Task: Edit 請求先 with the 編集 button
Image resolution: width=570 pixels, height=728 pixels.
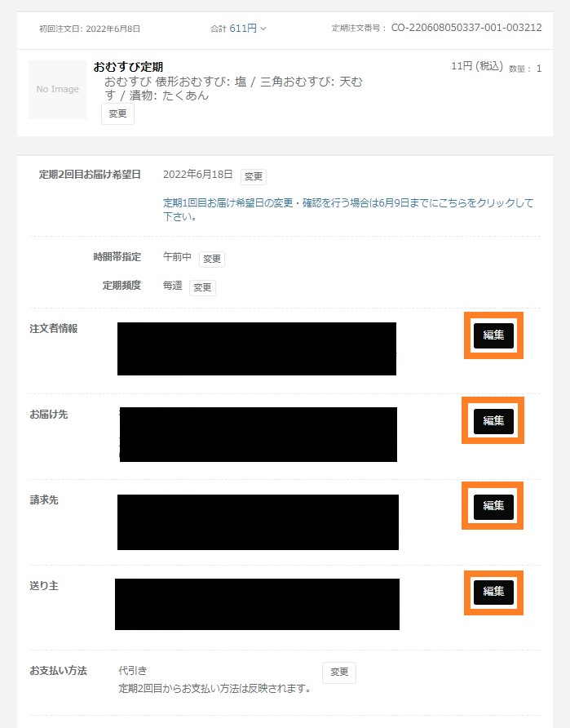Action: coord(493,506)
